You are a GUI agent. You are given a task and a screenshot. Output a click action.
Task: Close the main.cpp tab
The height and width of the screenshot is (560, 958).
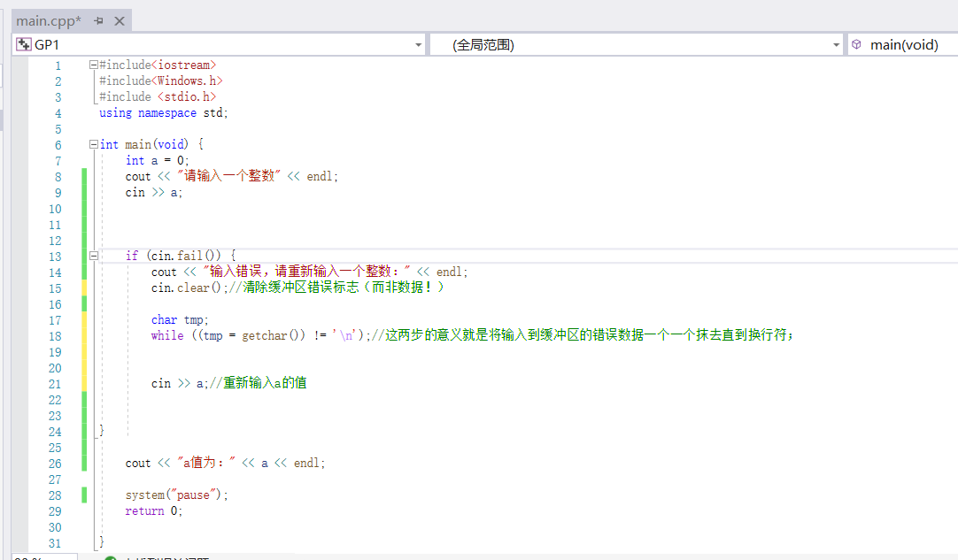pos(120,20)
